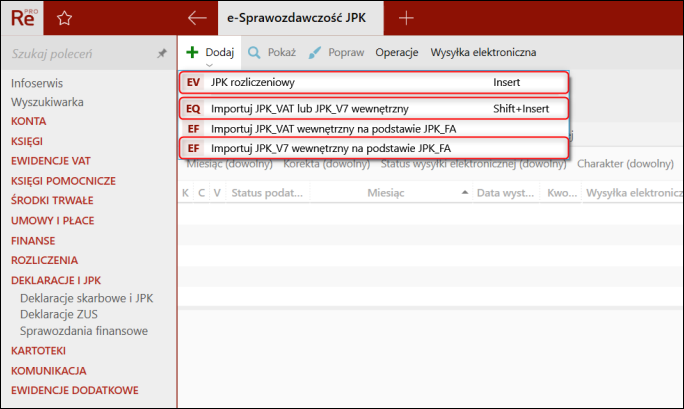Open the Charakter (dowolny) filter dropdown
The width and height of the screenshot is (684, 409).
tap(624, 164)
